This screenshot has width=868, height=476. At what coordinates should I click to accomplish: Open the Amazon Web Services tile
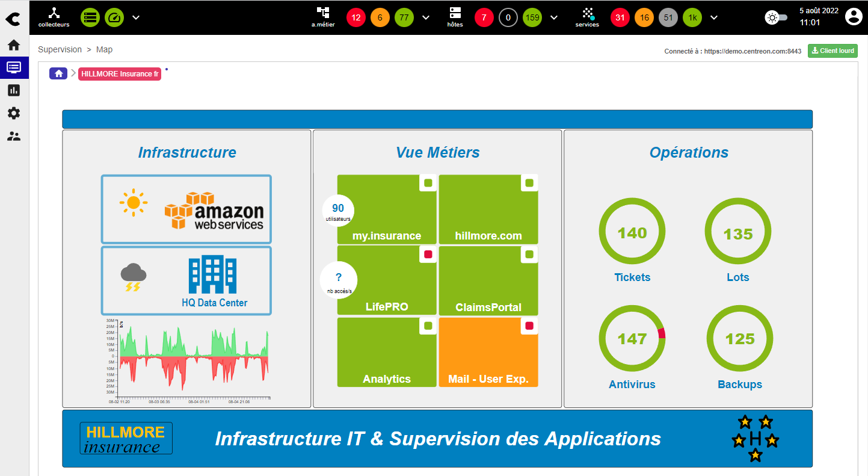tap(186, 209)
